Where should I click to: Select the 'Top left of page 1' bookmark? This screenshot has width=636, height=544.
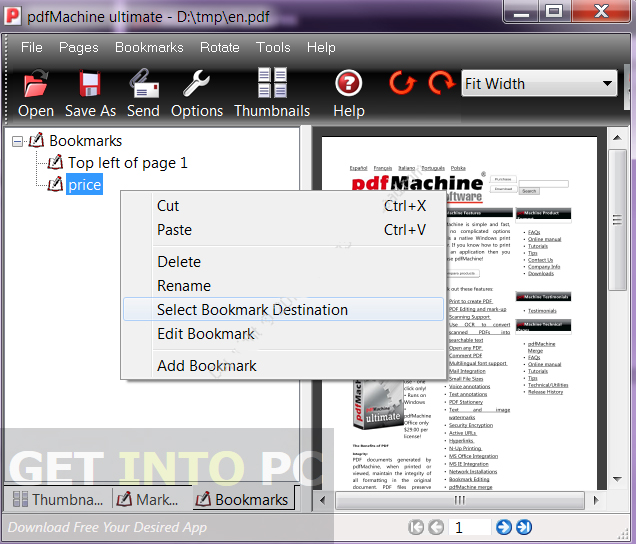pos(127,163)
